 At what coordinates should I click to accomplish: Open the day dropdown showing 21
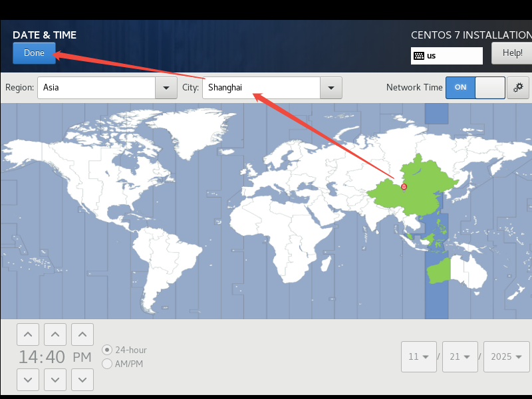460,356
